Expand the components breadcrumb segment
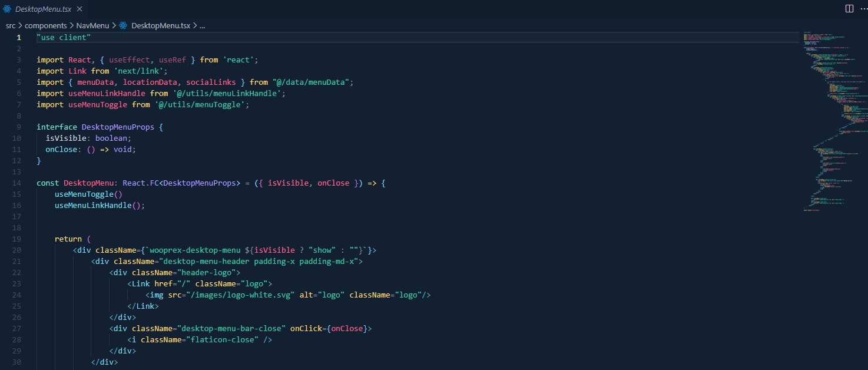868x370 pixels. pos(45,26)
